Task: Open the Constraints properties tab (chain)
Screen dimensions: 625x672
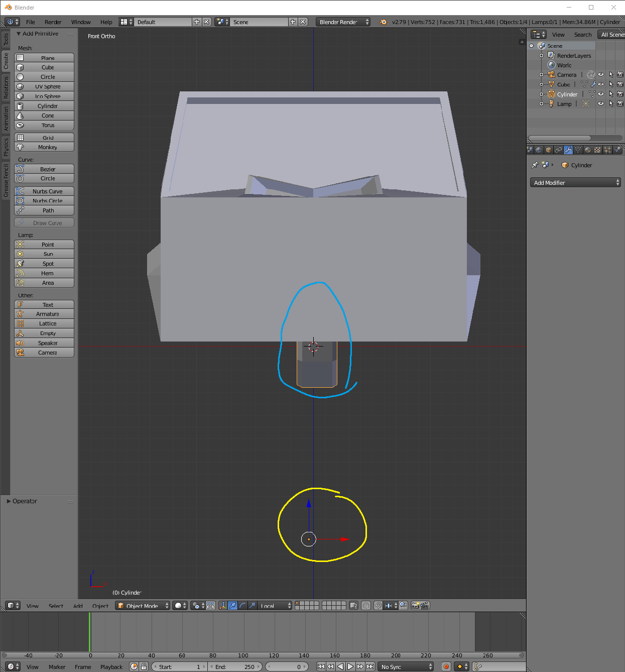Action: click(x=558, y=150)
